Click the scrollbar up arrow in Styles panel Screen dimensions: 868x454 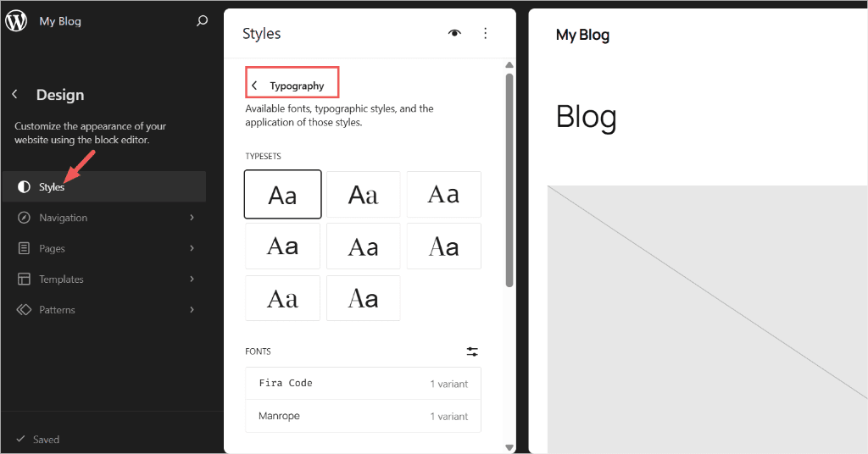pyautogui.click(x=509, y=65)
